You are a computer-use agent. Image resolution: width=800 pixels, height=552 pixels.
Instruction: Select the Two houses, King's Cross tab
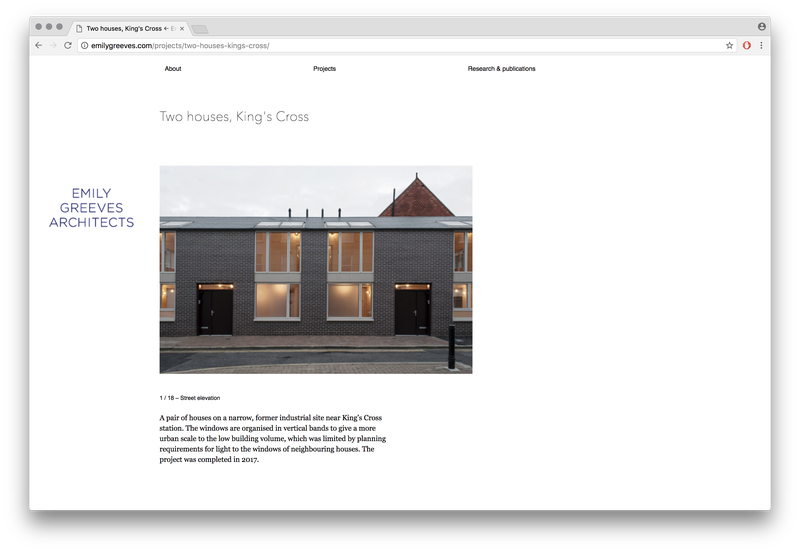(130, 29)
